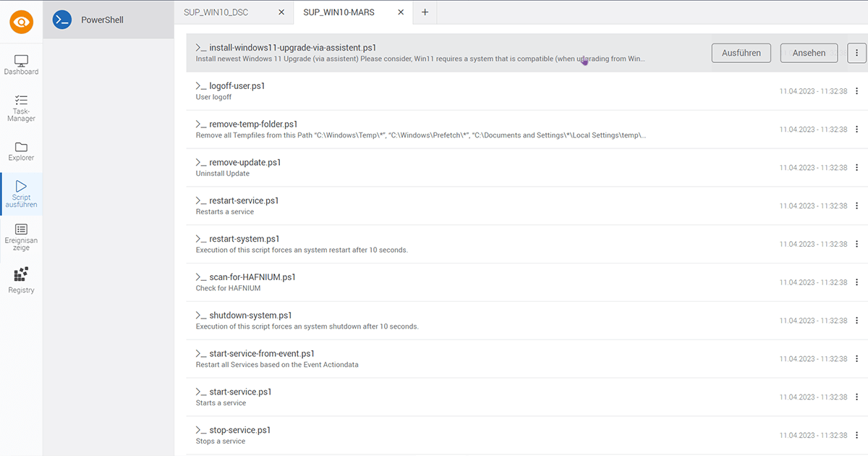This screenshot has width=868, height=456.
Task: Open the Ereignisanzeige event viewer
Action: point(22,237)
